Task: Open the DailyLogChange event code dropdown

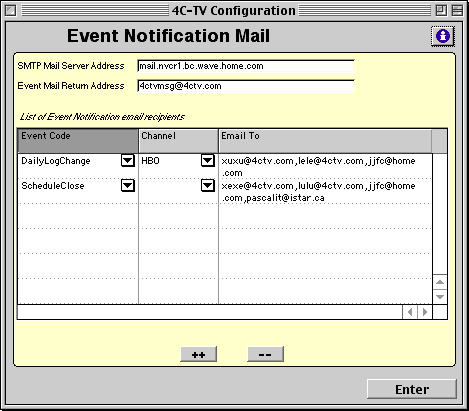Action: click(x=128, y=161)
